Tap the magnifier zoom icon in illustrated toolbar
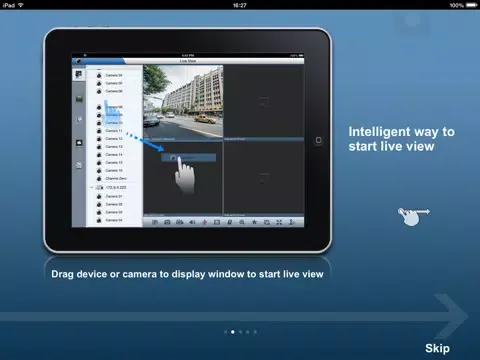The height and width of the screenshot is (360, 480). 242,222
